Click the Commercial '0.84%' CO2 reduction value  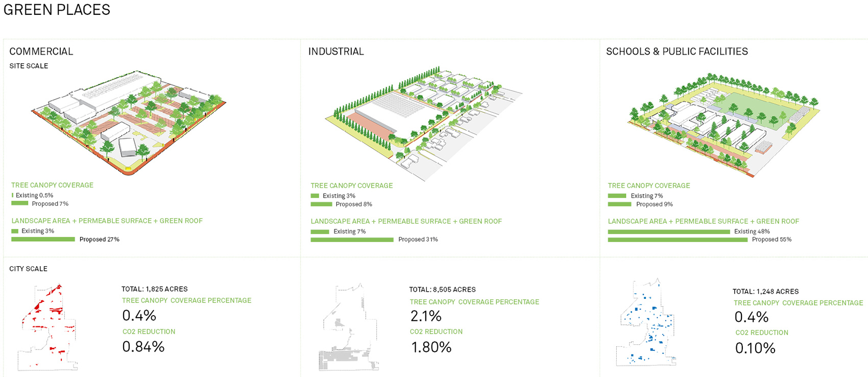coord(143,347)
